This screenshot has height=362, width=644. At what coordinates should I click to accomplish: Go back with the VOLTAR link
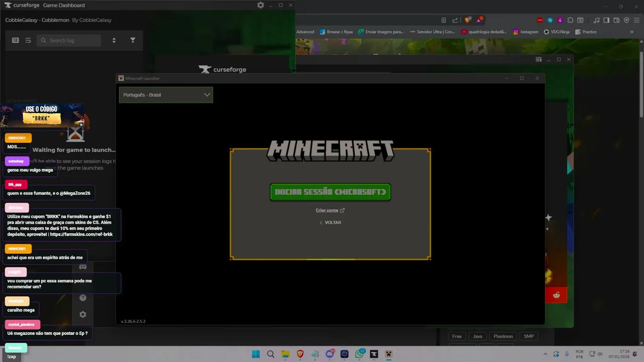330,222
